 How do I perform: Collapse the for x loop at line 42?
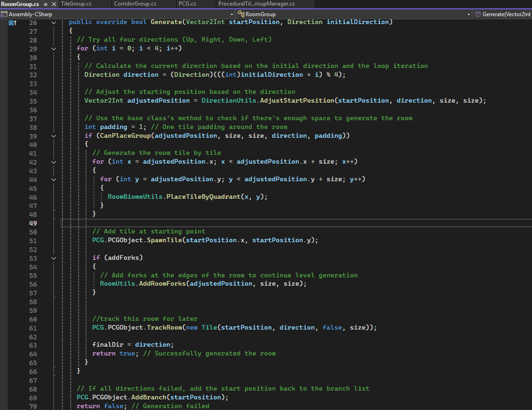click(x=54, y=162)
